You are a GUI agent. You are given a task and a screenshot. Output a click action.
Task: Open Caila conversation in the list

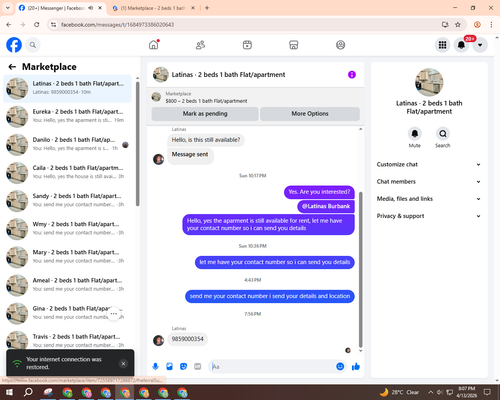[x=67, y=173]
